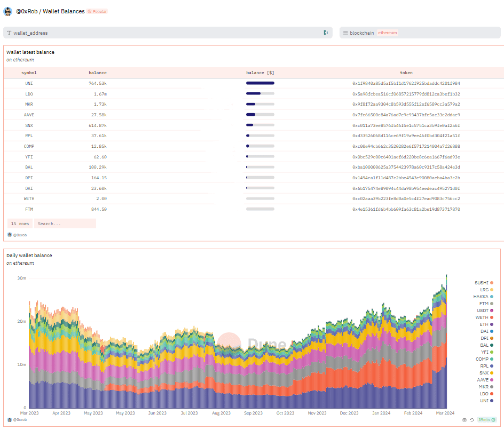
Task: Click the token column header
Action: tap(406, 73)
